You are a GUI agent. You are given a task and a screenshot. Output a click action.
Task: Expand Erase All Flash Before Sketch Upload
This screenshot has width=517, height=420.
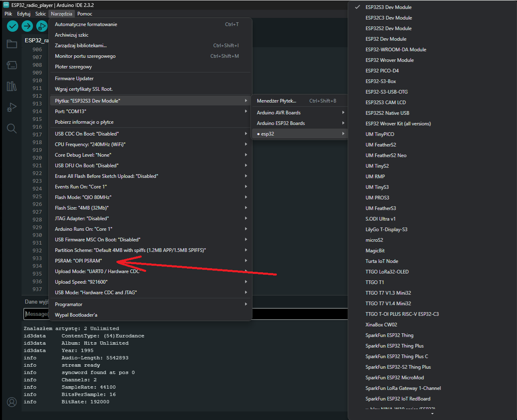(x=150, y=176)
